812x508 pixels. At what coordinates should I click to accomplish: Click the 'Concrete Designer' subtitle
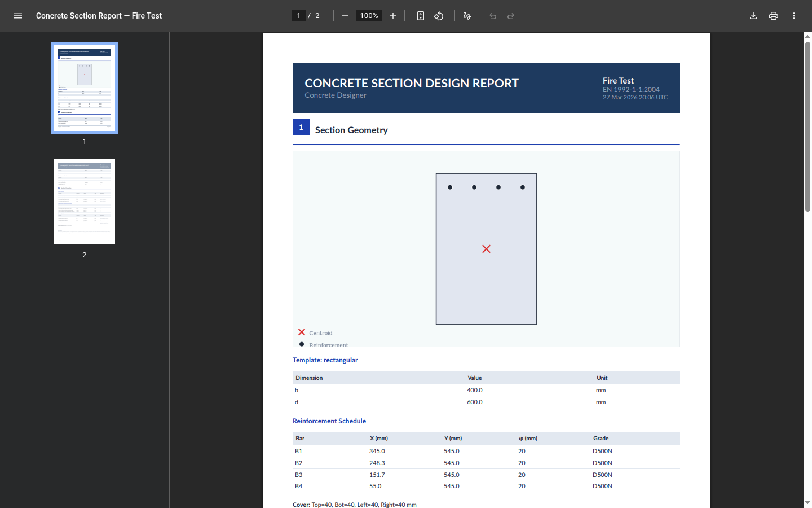pyautogui.click(x=336, y=95)
